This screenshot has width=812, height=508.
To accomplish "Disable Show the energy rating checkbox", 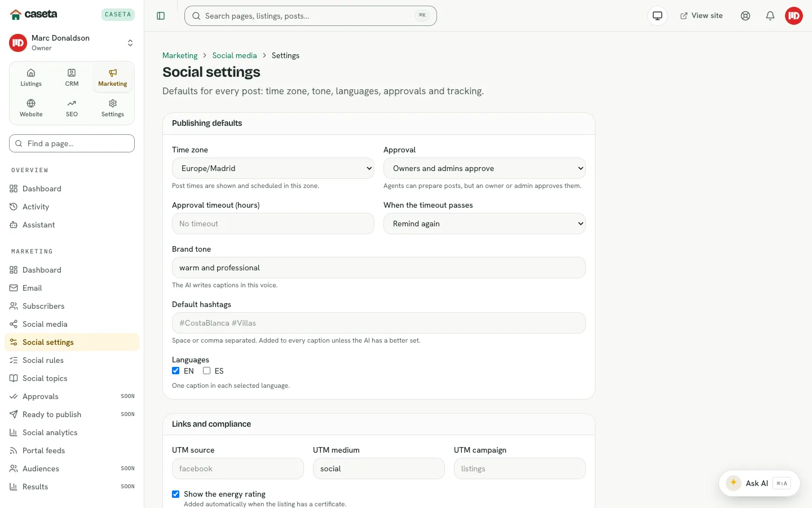I will click(176, 494).
